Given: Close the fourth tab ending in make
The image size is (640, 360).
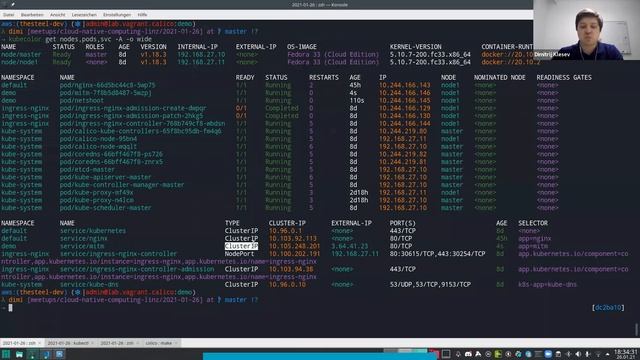Looking at the screenshot, I should click(176, 343).
